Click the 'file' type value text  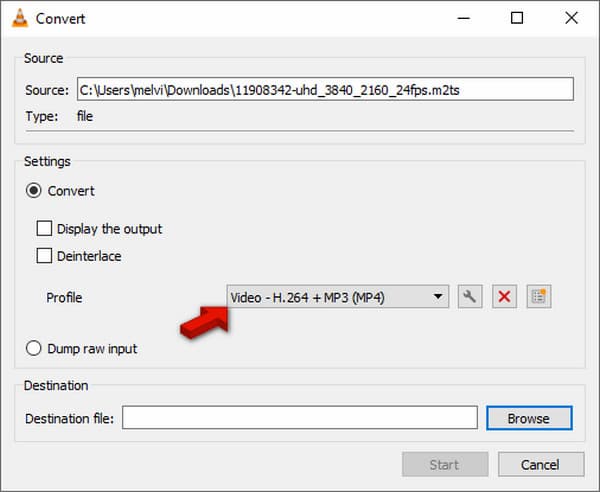(85, 116)
